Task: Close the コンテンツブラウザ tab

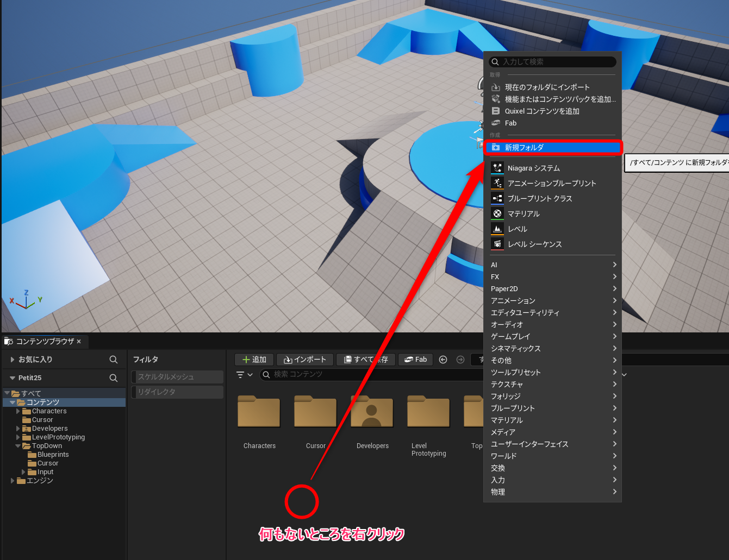Action: (79, 342)
